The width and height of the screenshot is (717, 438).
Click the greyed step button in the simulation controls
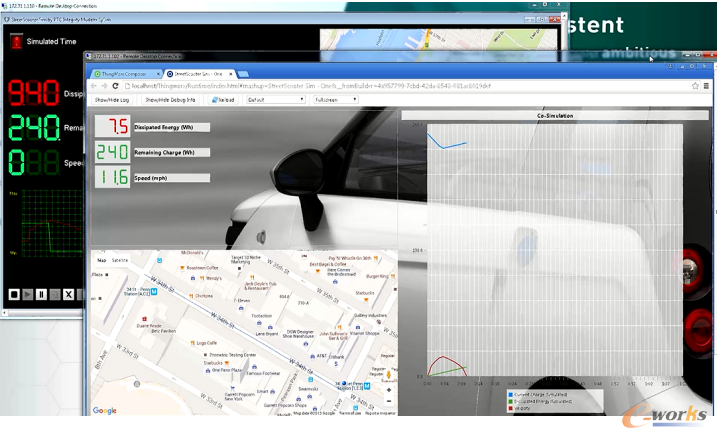55,294
